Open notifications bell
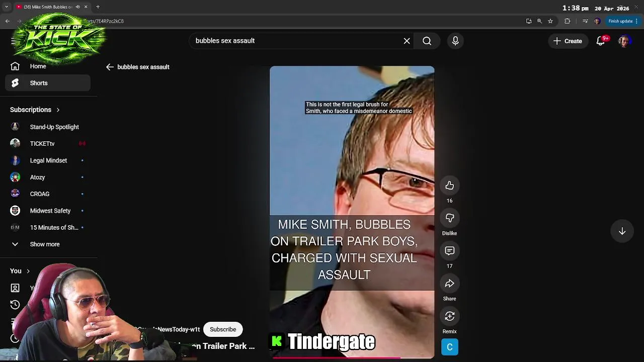Viewport: 644px width, 362px height. [x=601, y=41]
